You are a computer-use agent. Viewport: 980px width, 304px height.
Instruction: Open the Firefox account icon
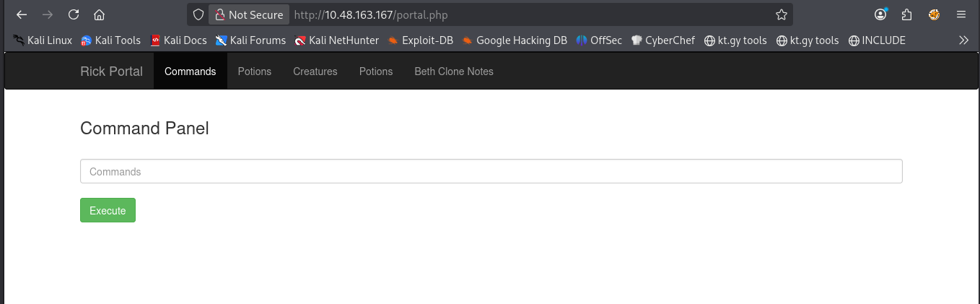pyautogui.click(x=881, y=14)
